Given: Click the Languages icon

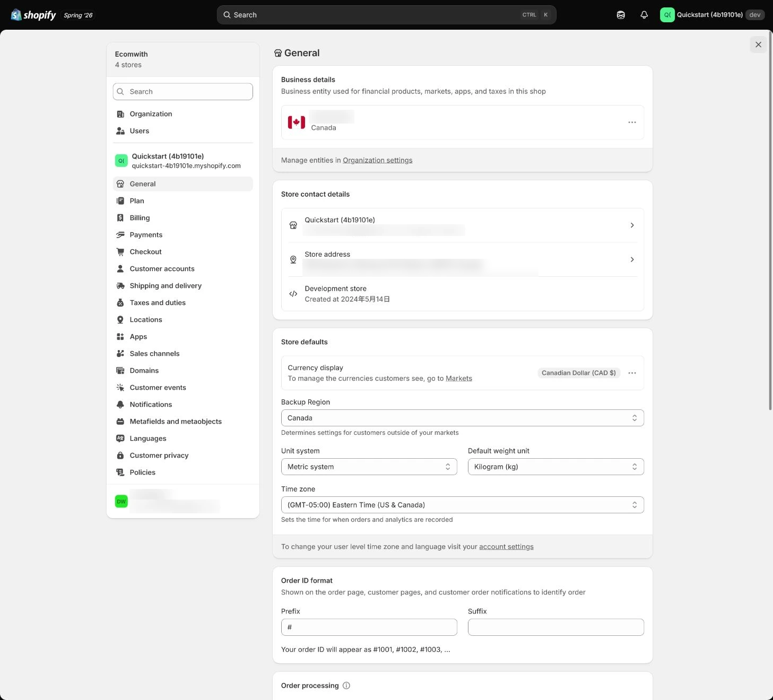Looking at the screenshot, I should click(120, 439).
